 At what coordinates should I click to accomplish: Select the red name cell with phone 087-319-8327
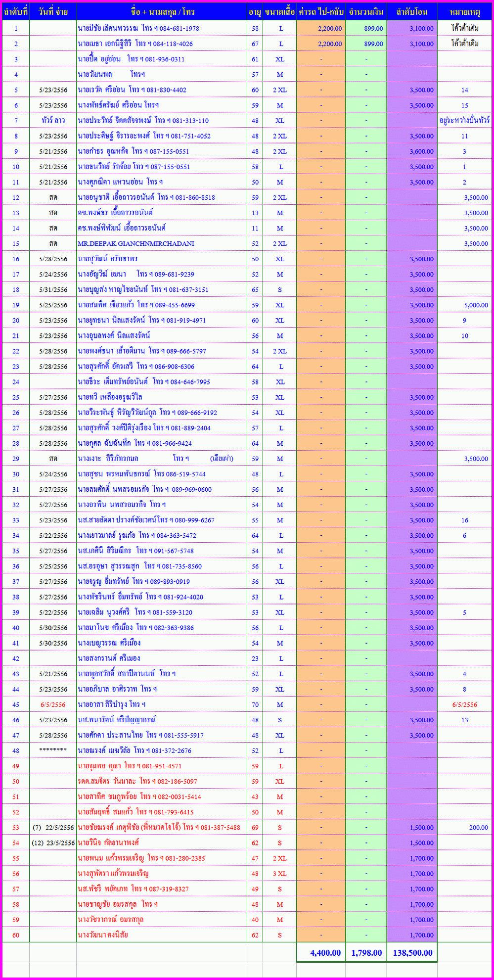coord(162,888)
